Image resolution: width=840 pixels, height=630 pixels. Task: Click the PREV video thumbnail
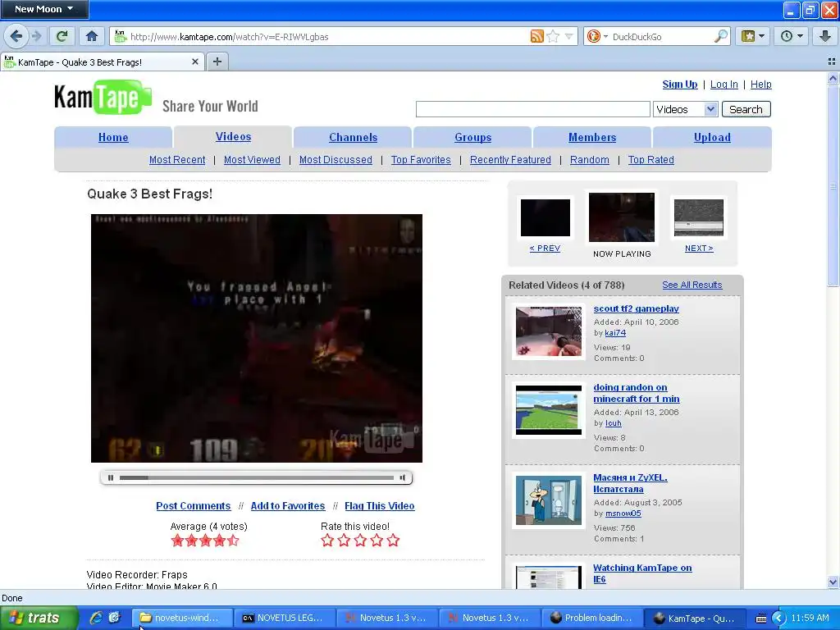pos(546,217)
